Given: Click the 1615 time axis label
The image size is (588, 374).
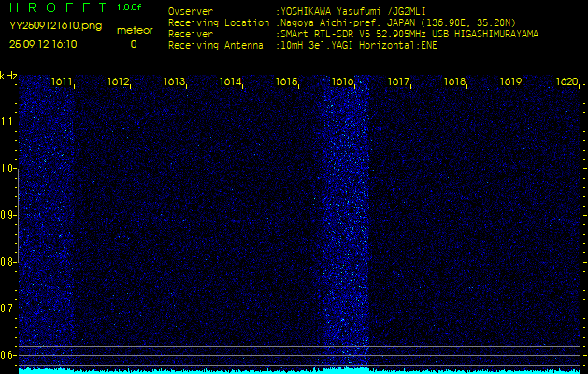Looking at the screenshot, I should pos(286,81).
